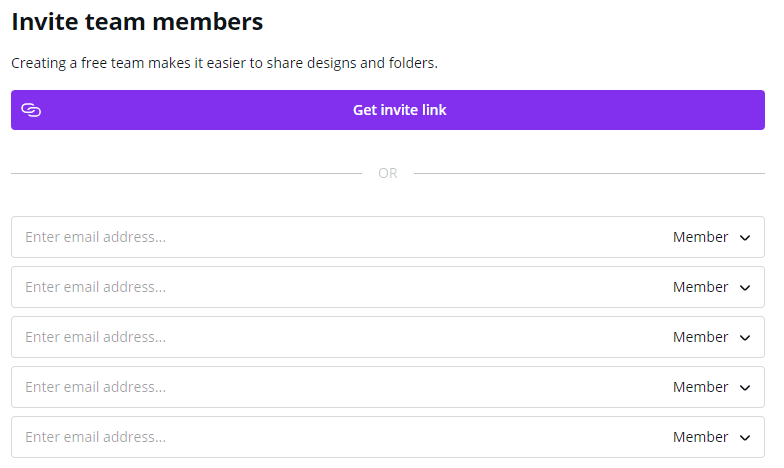
Task: Select the second email address input
Action: 330,287
